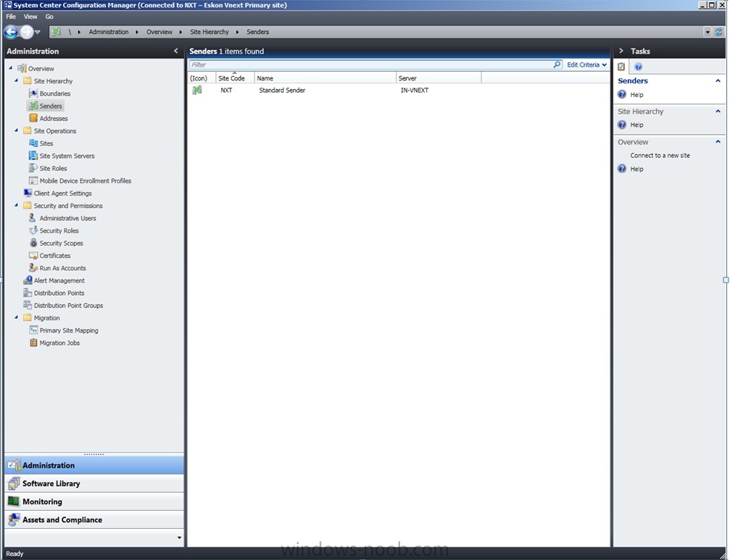
Task: Collapse the Overview tasks section
Action: [718, 142]
